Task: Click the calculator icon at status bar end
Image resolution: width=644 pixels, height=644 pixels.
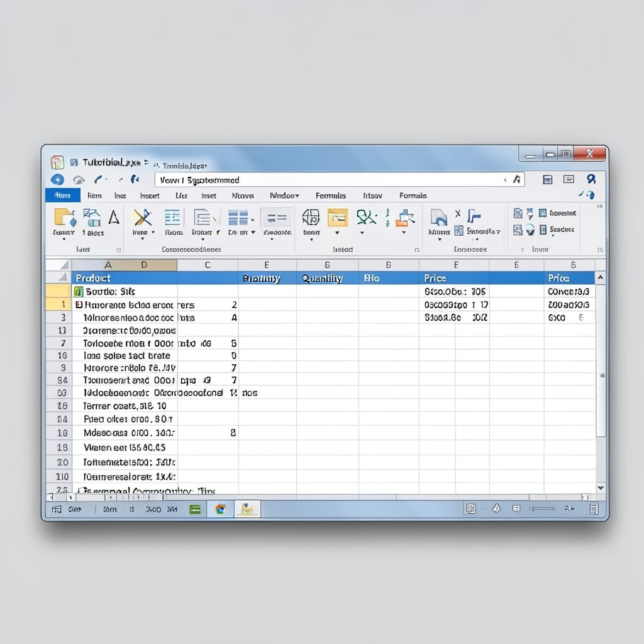Action: tap(594, 509)
